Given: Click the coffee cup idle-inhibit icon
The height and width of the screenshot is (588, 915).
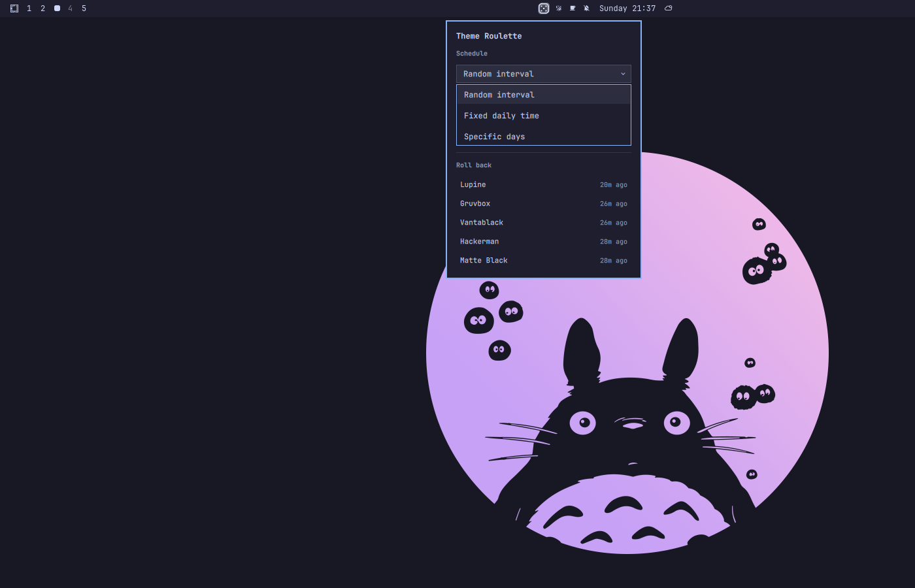Looking at the screenshot, I should coord(573,8).
